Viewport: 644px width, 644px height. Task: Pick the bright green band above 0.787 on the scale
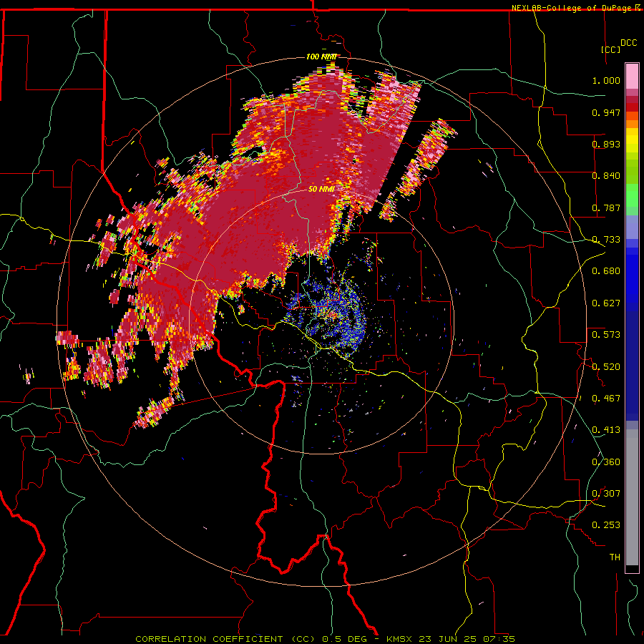click(632, 195)
